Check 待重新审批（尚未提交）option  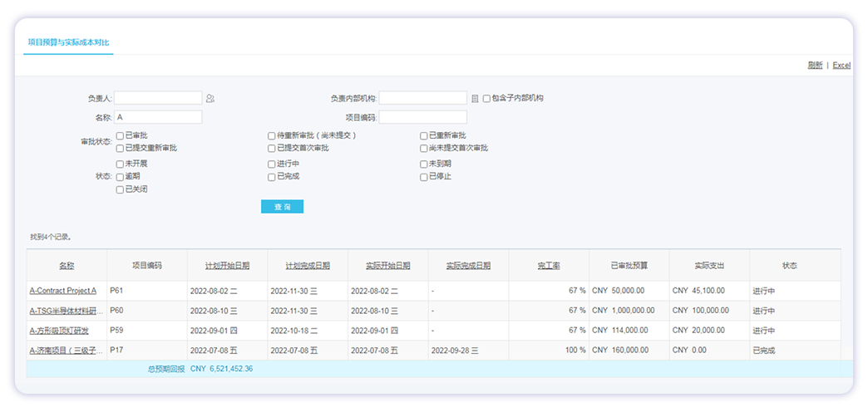(271, 135)
